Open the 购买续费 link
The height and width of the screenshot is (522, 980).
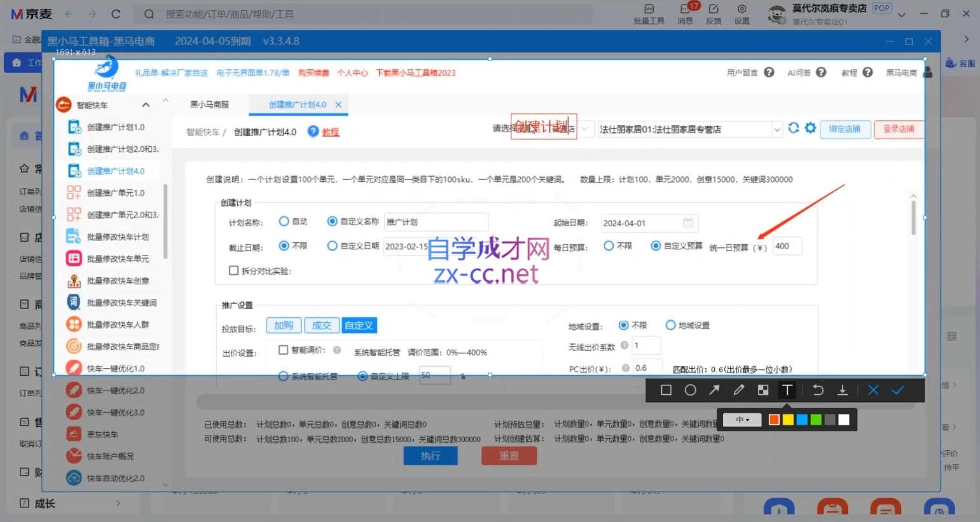[314, 73]
